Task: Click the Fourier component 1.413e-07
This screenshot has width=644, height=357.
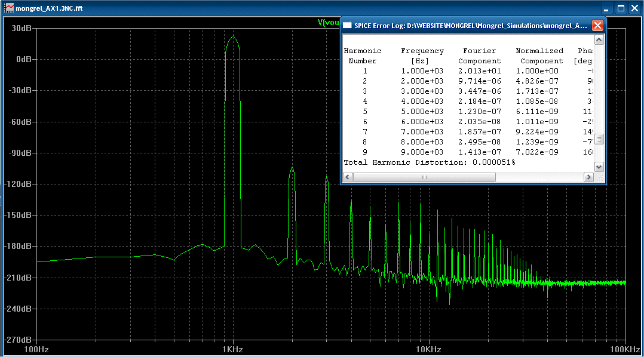Action: click(x=480, y=152)
